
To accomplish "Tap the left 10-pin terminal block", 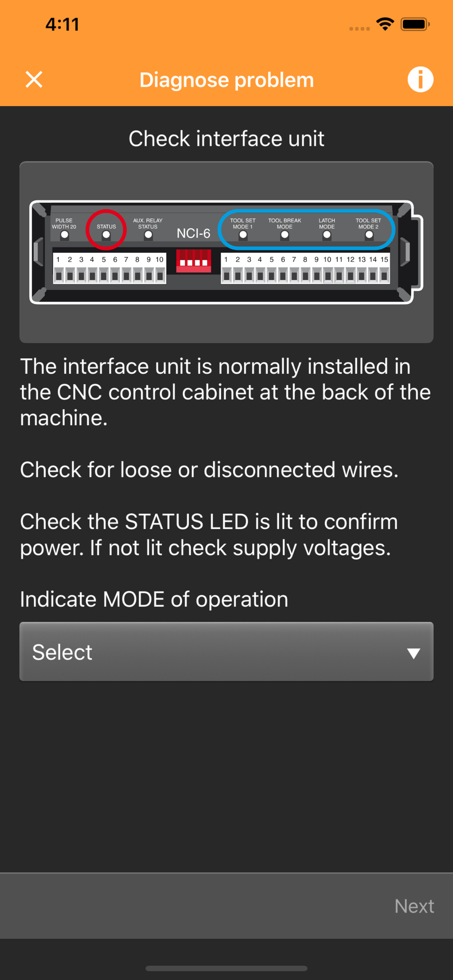I will tap(109, 269).
